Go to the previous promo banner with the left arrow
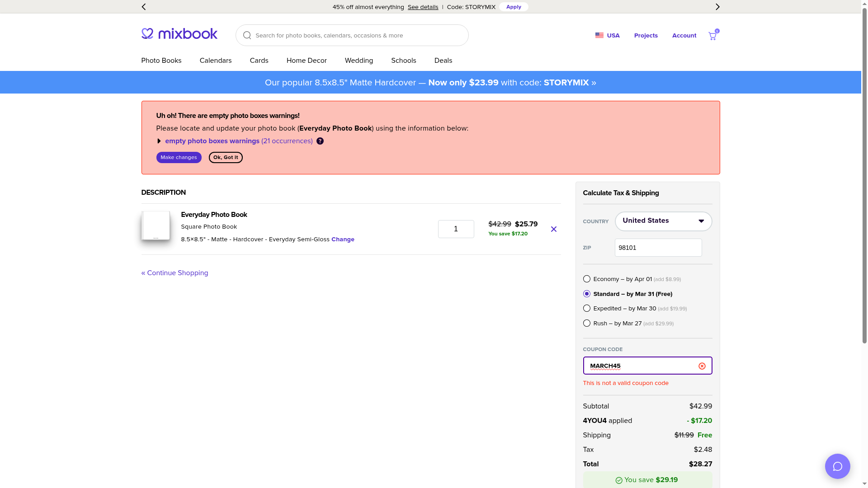 click(144, 7)
